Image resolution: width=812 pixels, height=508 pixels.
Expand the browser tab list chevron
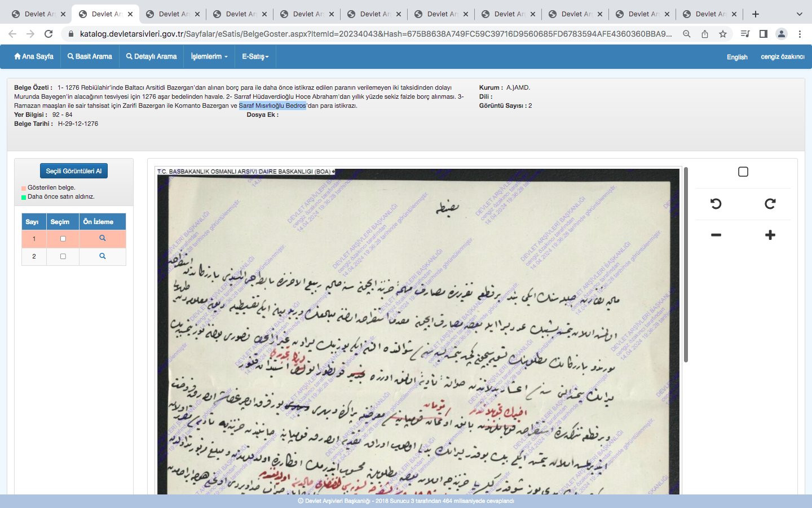tap(798, 14)
